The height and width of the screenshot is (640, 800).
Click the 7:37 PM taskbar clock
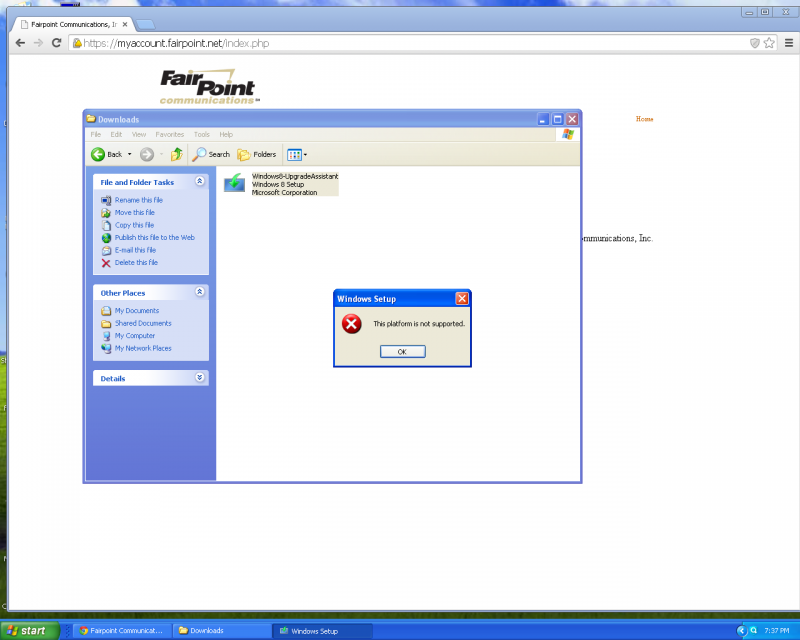click(x=777, y=631)
